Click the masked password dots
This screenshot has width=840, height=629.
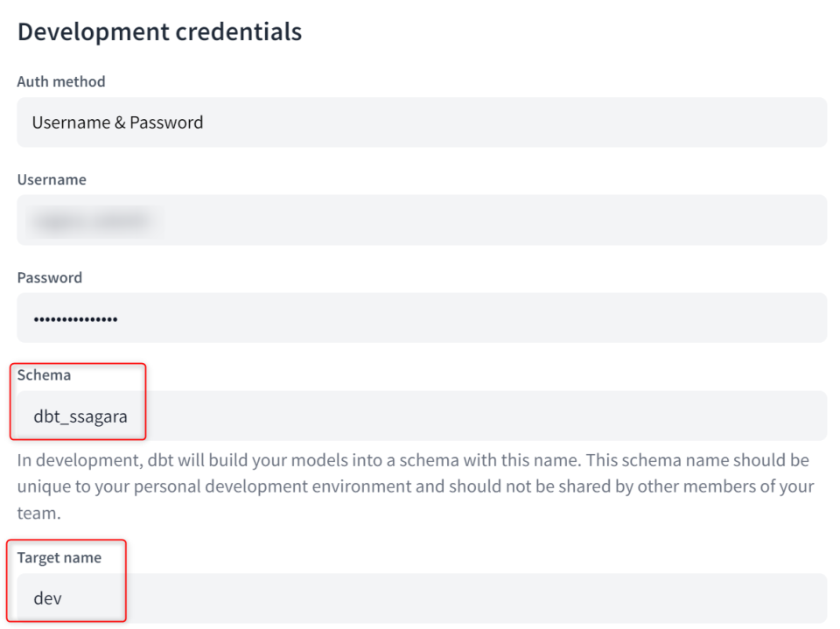point(75,318)
